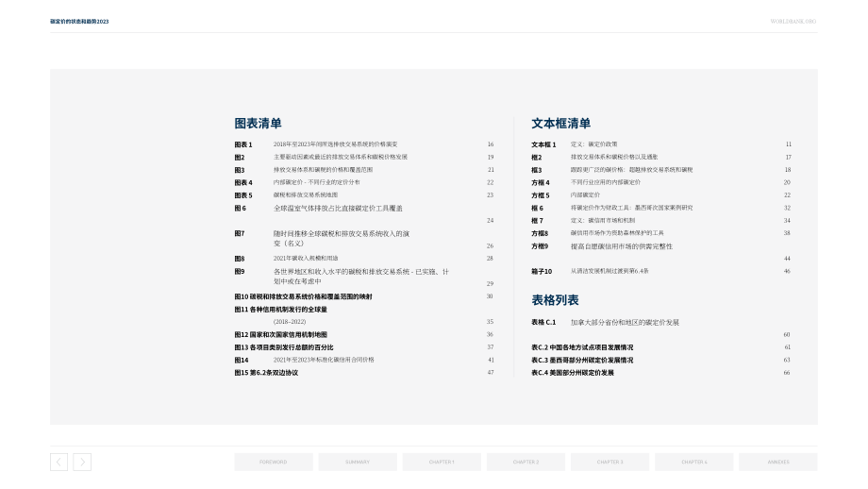Open 箱子10 entry on page 46

(x=661, y=271)
